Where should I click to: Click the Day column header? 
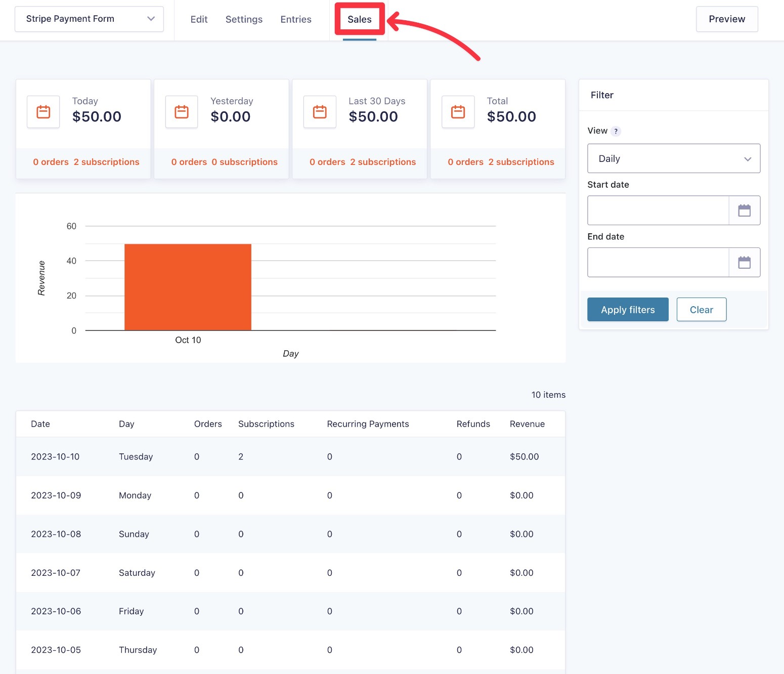point(126,424)
